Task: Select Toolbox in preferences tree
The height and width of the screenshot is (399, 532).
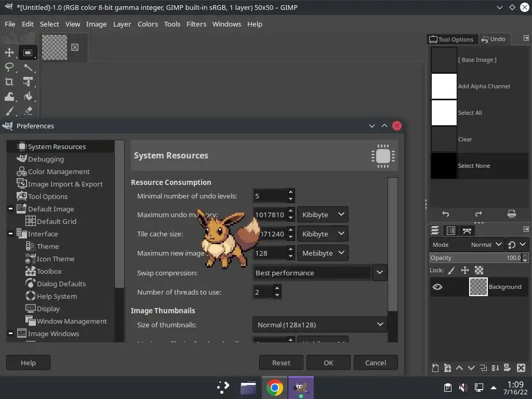Action: (x=49, y=271)
